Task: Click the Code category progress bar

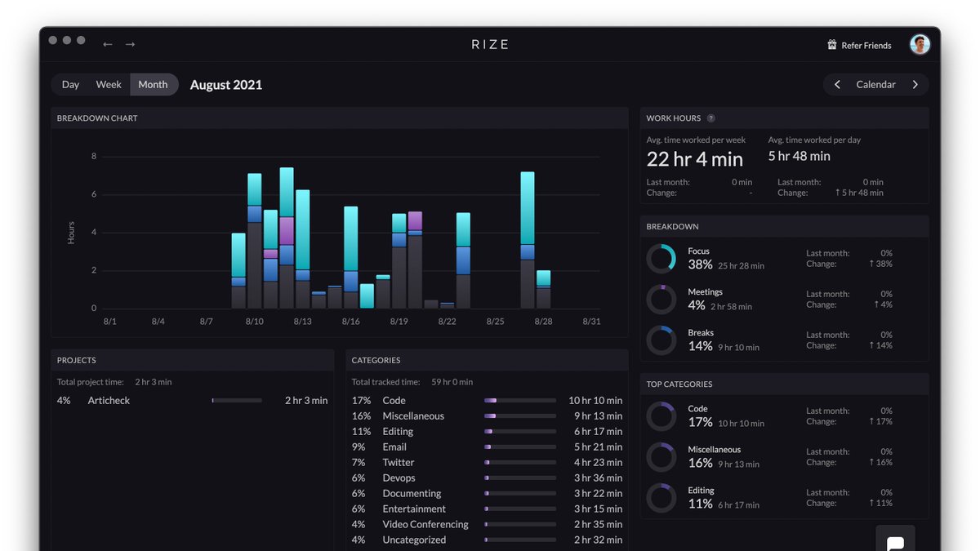Action: 520,401
